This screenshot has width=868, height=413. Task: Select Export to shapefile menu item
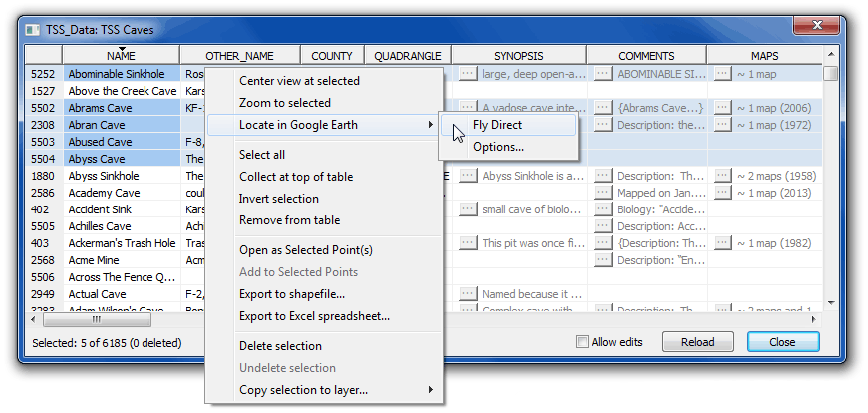click(292, 294)
